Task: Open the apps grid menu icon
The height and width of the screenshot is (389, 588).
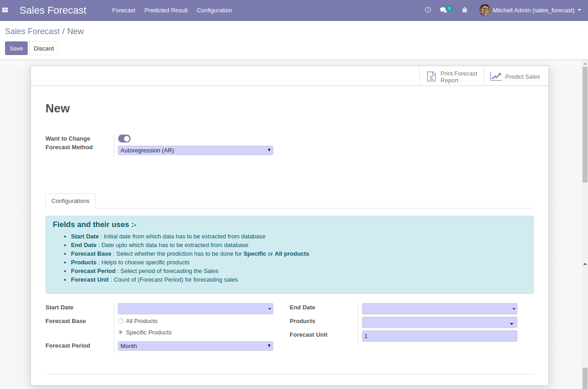Action: (5, 10)
